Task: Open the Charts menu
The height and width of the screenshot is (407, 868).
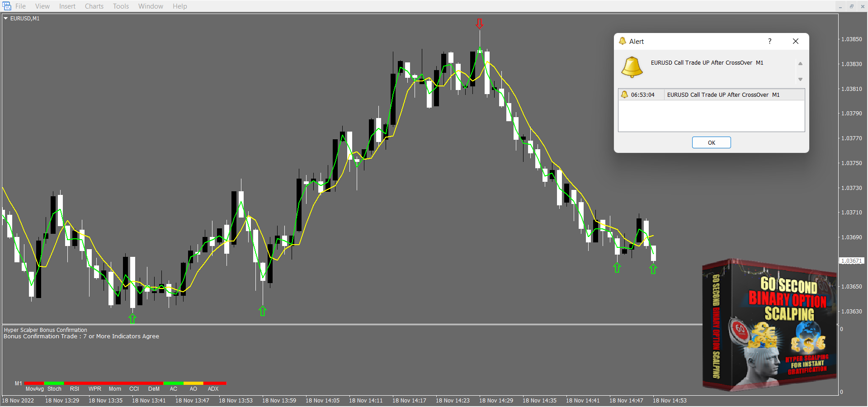Action: click(x=94, y=6)
